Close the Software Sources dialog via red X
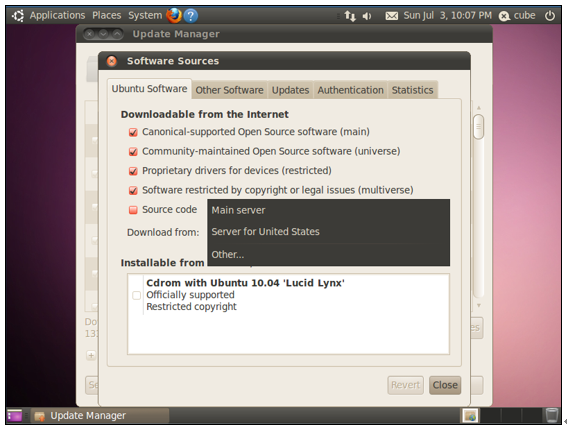 112,61
